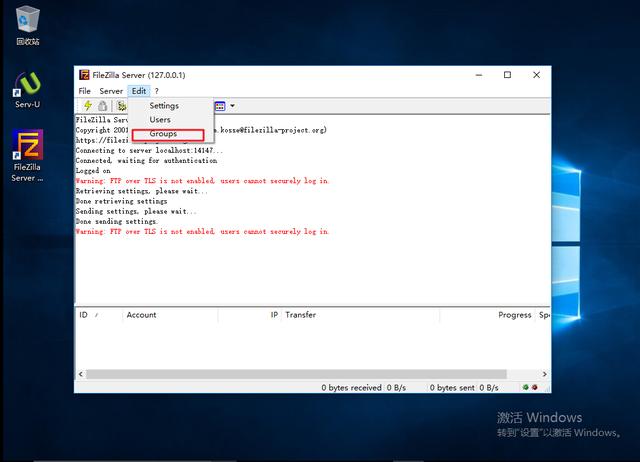The width and height of the screenshot is (640, 462).
Task: Close the open Edit menu
Action: click(139, 91)
